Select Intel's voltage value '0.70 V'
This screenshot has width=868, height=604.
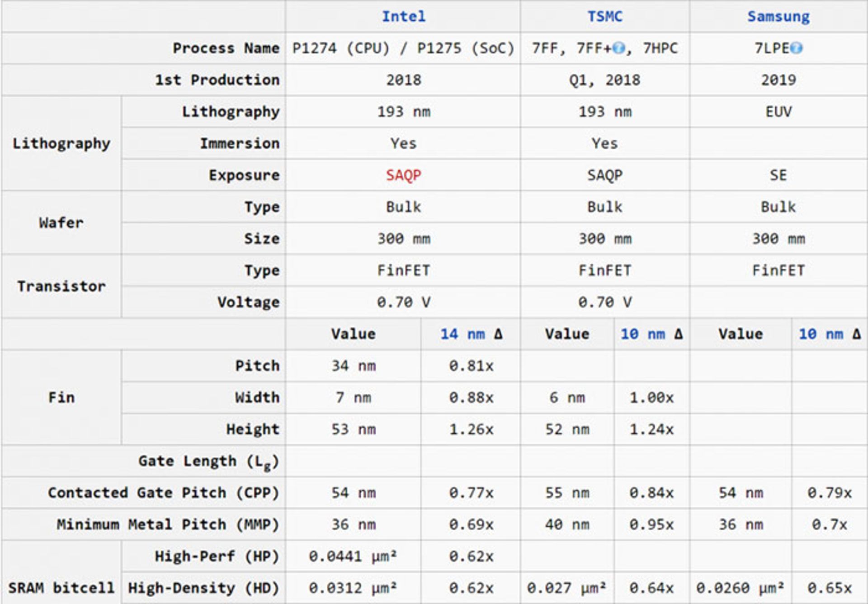[x=403, y=302]
